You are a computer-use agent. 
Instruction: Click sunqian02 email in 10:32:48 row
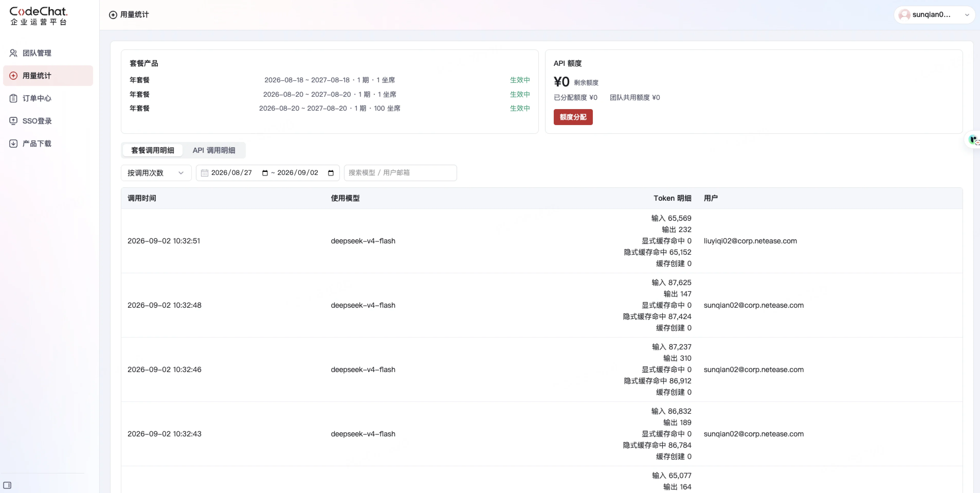(x=754, y=305)
